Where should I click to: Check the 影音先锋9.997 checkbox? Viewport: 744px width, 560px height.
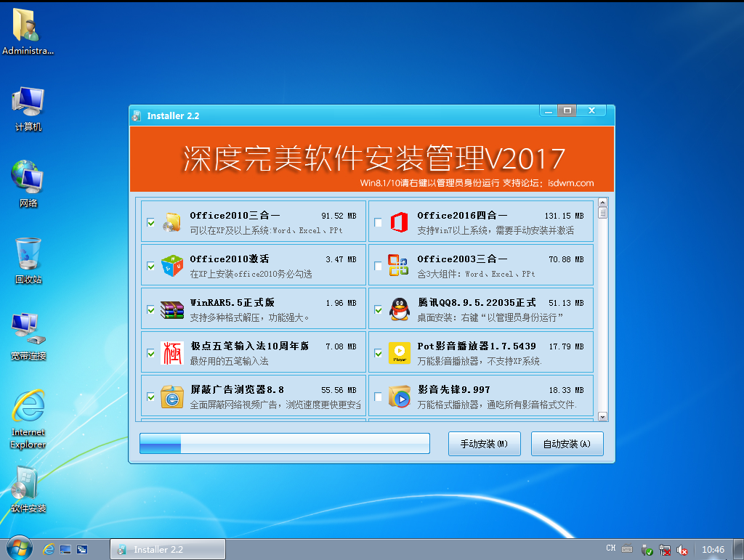click(x=378, y=397)
